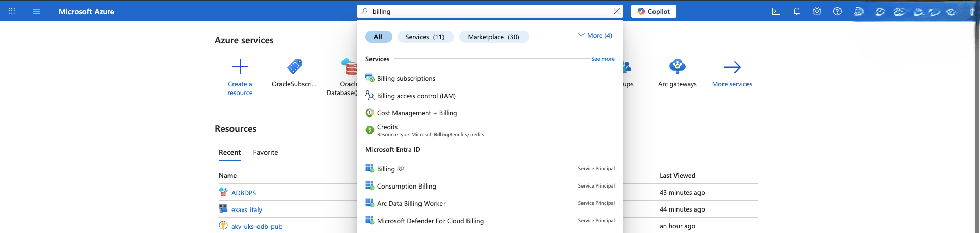Select the Recent resources tab
The height and width of the screenshot is (233, 980).
[x=229, y=152]
